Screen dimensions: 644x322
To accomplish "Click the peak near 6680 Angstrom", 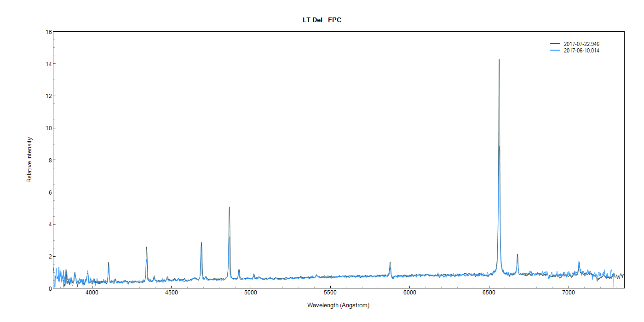I will [517, 255].
